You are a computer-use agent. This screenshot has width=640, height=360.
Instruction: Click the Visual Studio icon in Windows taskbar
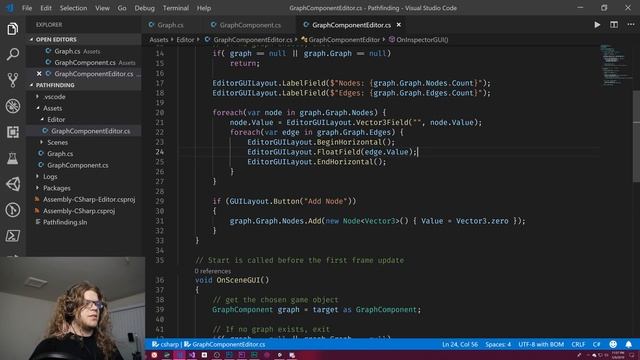coord(192,355)
